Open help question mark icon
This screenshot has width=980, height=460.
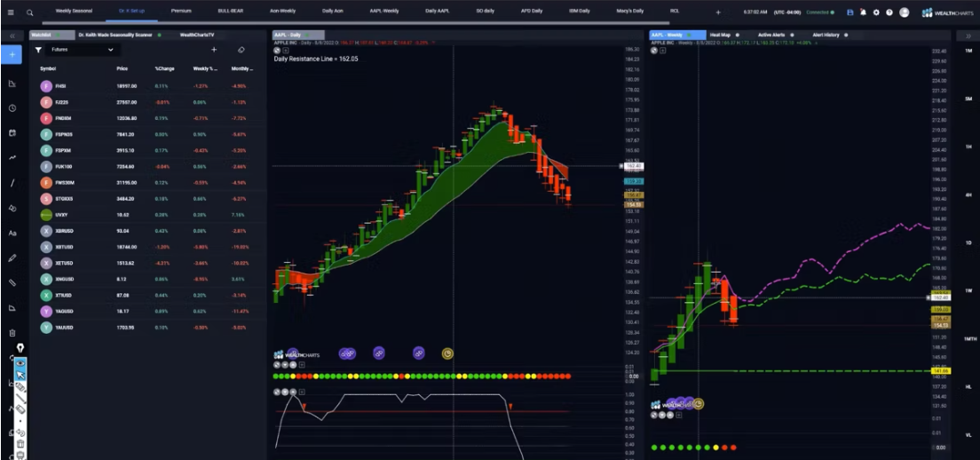pyautogui.click(x=889, y=12)
